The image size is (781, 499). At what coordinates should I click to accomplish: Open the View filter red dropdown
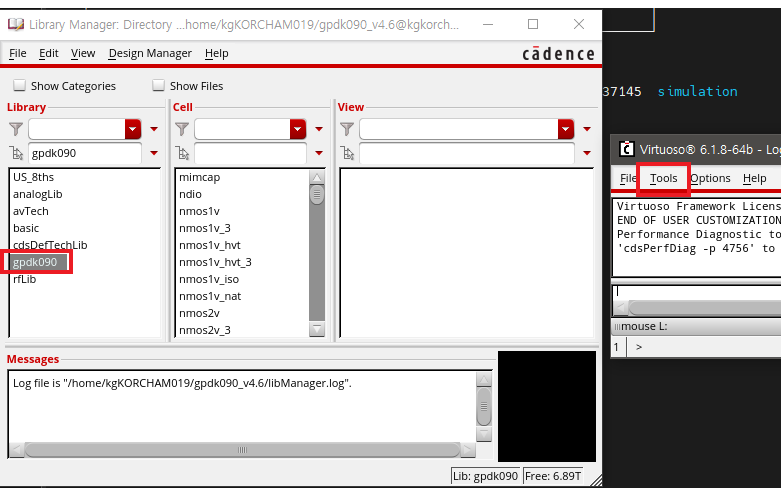566,129
